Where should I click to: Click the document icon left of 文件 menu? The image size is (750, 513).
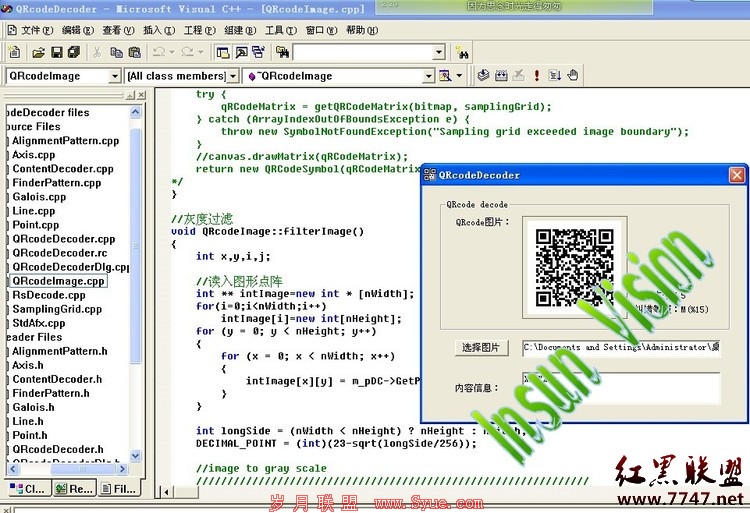(x=12, y=30)
